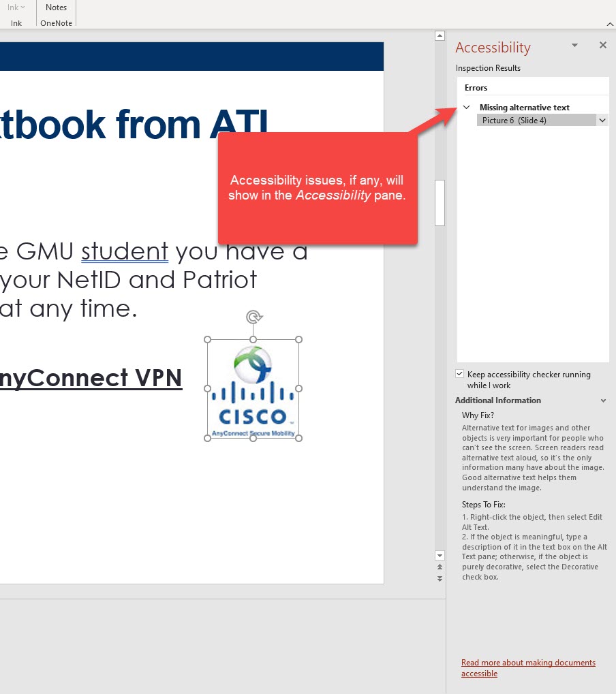616x694 pixels.
Task: Open the Accessibility pane options menu
Action: (x=574, y=45)
